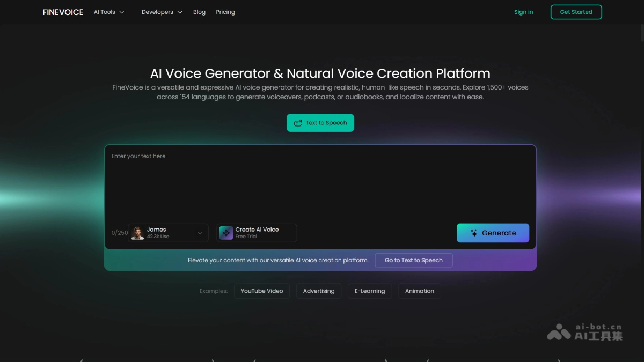Image resolution: width=644 pixels, height=362 pixels.
Task: Expand the Developers menu
Action: [x=162, y=12]
